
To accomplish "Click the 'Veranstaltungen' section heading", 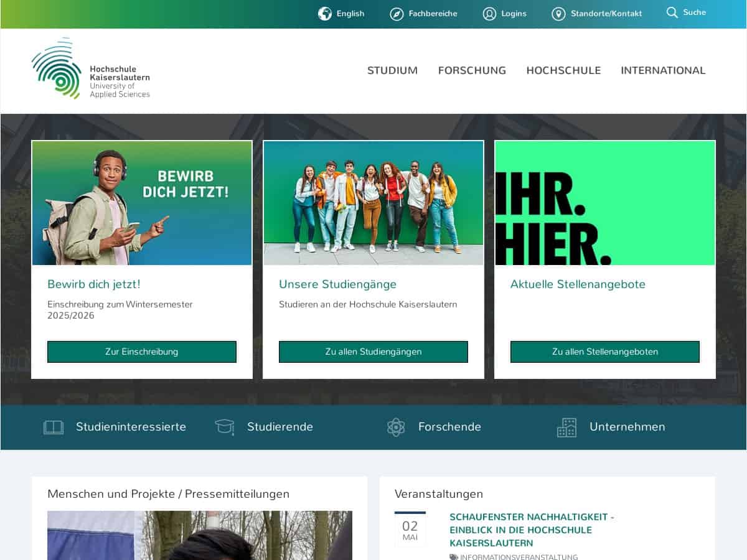I will 439,494.
